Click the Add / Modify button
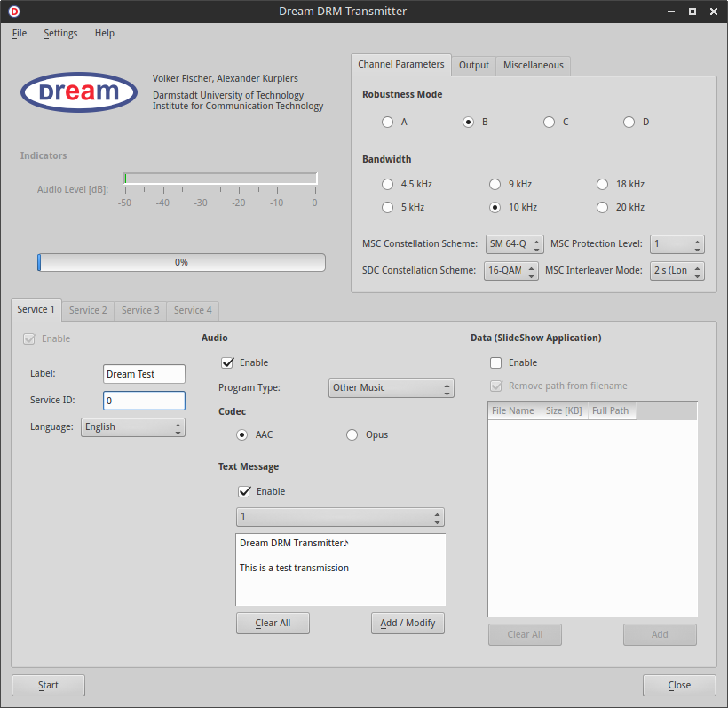The height and width of the screenshot is (708, 728). [408, 623]
